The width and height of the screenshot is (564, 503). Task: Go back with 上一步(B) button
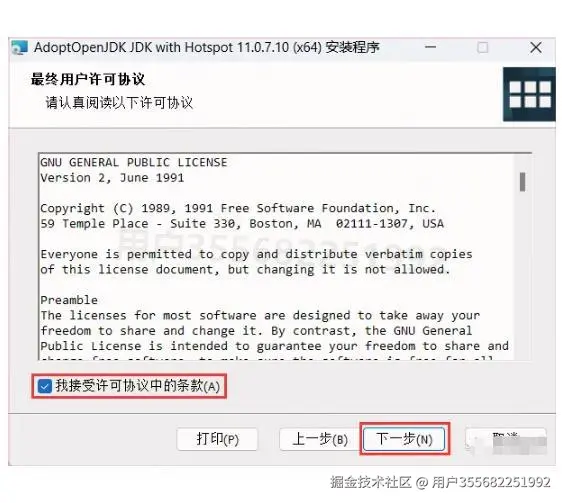(320, 439)
